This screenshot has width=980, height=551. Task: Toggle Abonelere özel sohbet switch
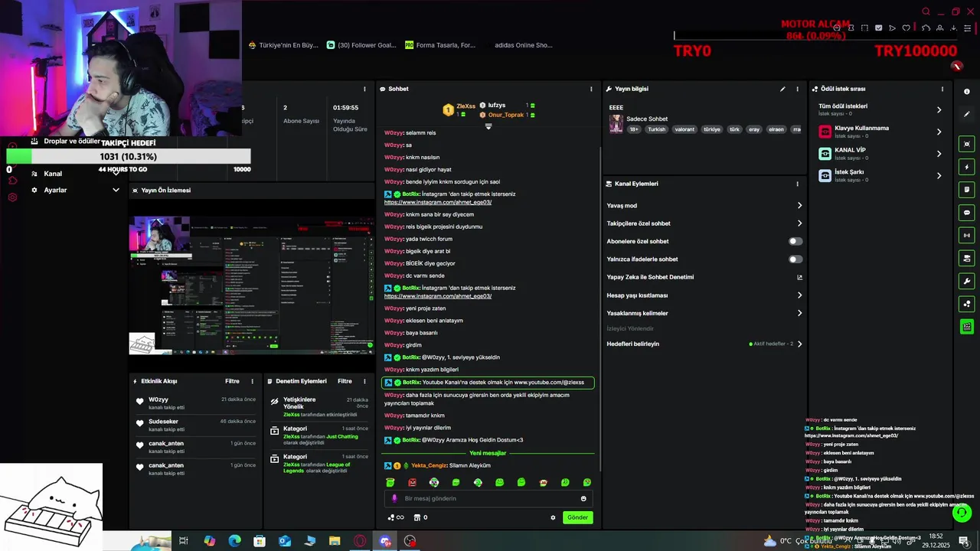click(795, 241)
